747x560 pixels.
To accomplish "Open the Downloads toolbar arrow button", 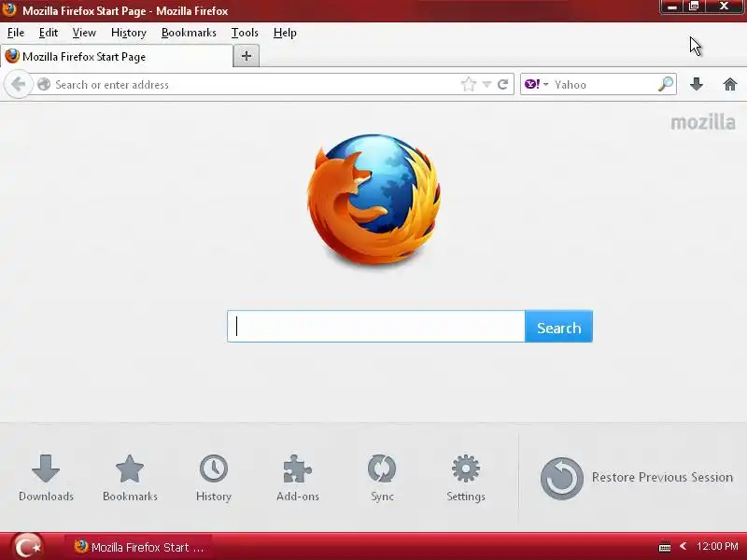I will point(697,84).
